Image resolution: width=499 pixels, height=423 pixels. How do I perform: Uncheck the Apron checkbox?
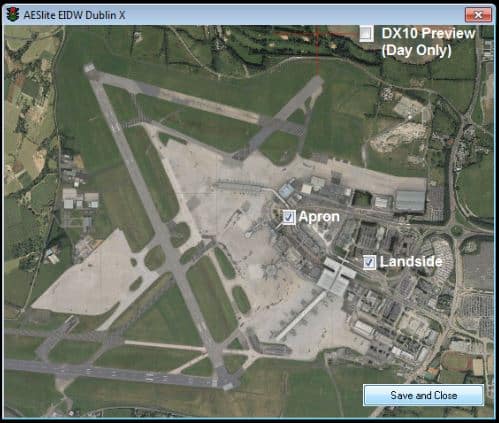[x=289, y=217]
